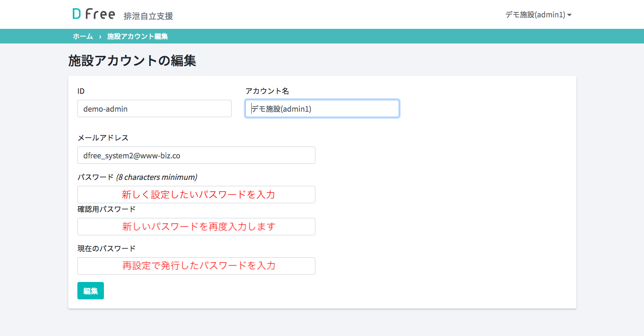Click the dropdown arrow next to account name

coord(569,15)
